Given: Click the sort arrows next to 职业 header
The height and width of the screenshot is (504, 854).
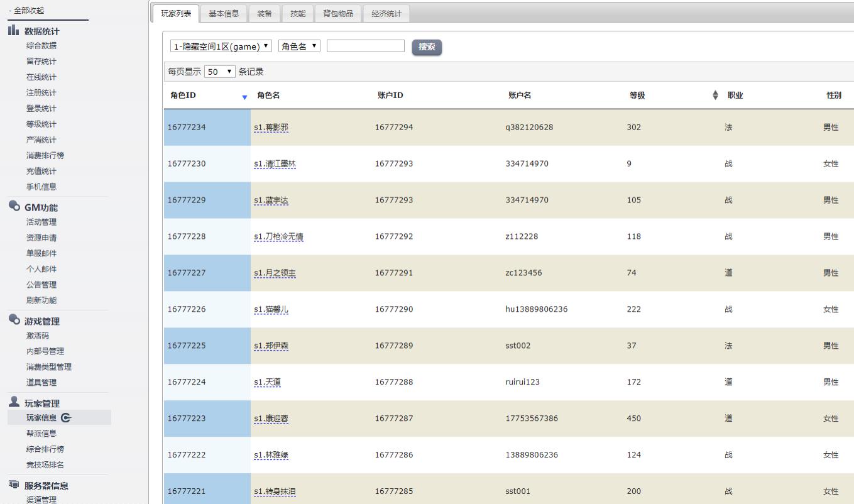Looking at the screenshot, I should pyautogui.click(x=715, y=96).
